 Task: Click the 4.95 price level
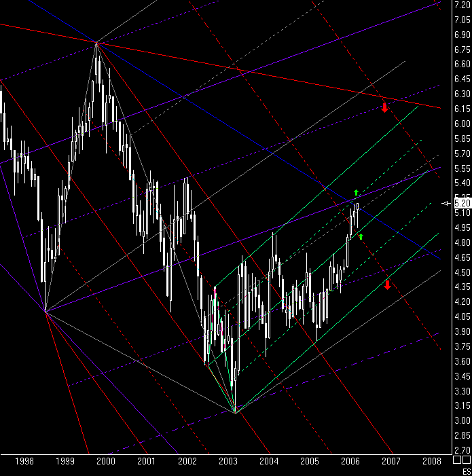pos(462,227)
